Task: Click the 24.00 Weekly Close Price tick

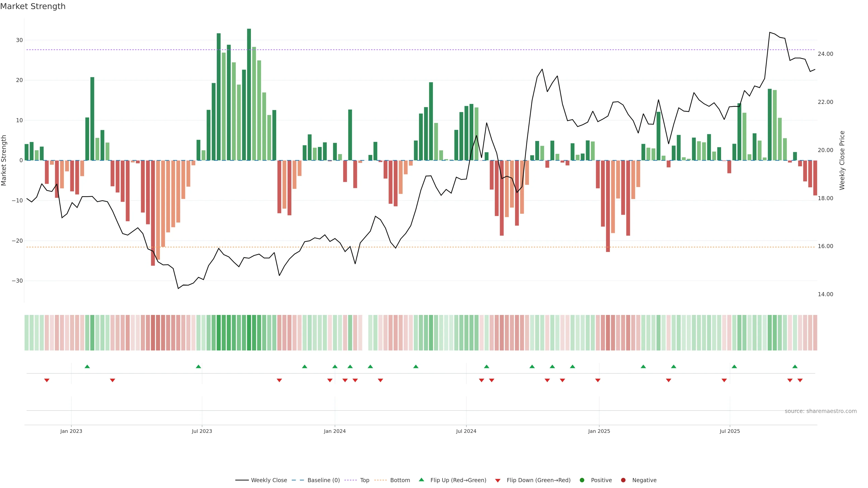Action: [x=825, y=54]
